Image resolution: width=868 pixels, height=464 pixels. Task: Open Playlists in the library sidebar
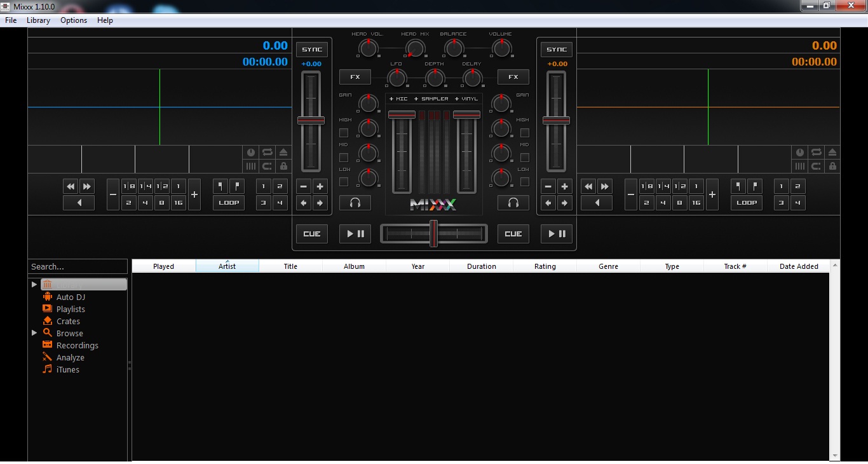click(71, 309)
